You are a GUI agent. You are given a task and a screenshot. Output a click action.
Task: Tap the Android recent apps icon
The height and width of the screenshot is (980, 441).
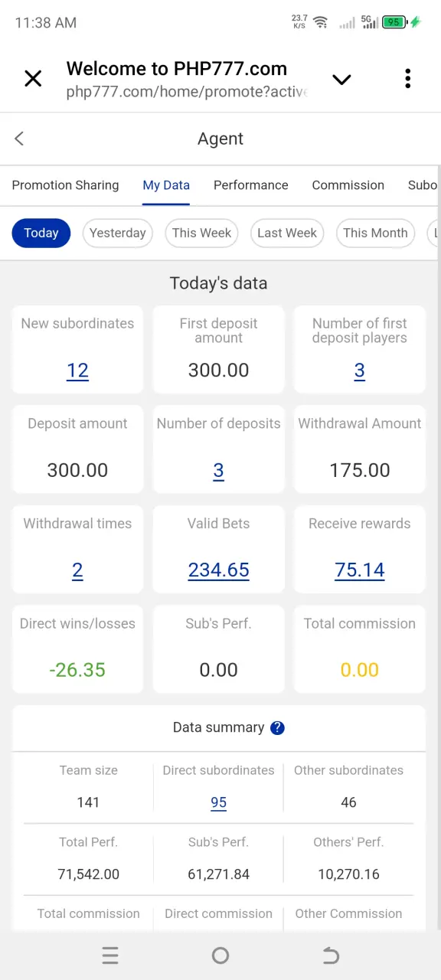(x=110, y=955)
